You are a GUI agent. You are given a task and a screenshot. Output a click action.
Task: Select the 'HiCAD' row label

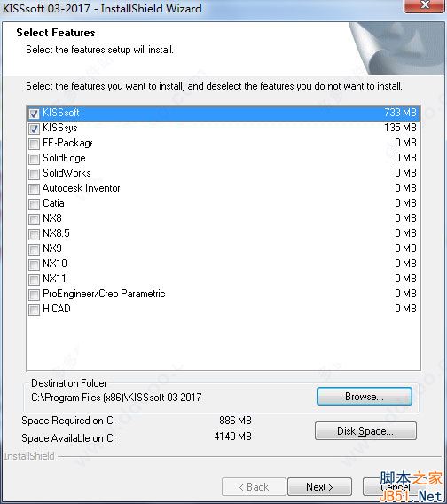56,309
